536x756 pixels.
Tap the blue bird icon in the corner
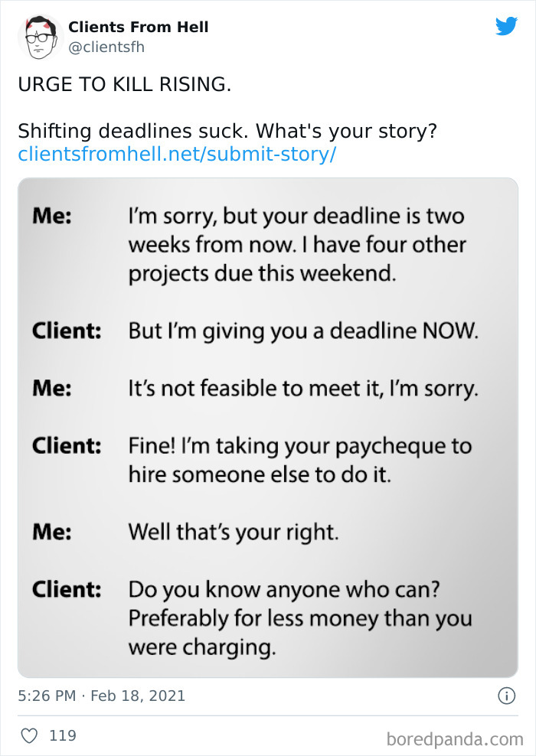tap(506, 26)
